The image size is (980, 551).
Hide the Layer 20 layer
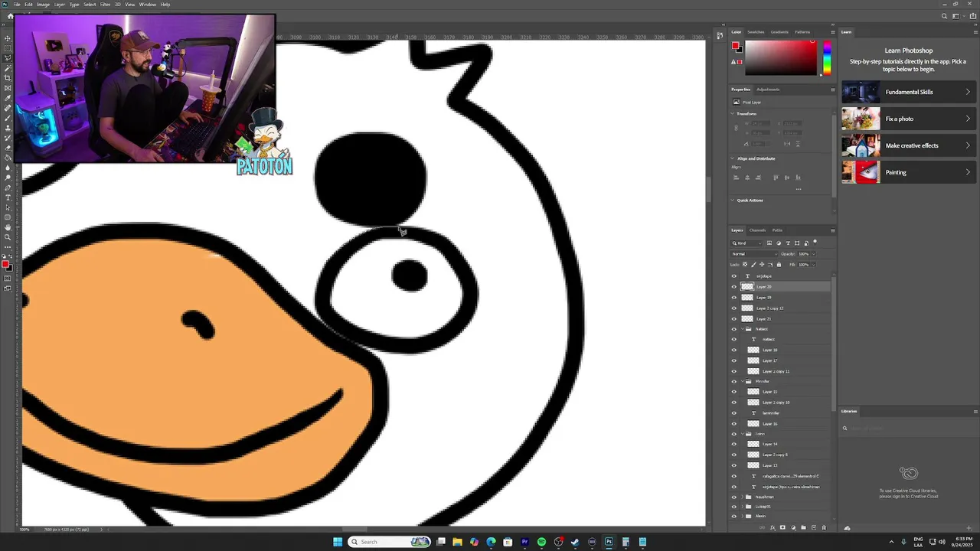pos(733,287)
